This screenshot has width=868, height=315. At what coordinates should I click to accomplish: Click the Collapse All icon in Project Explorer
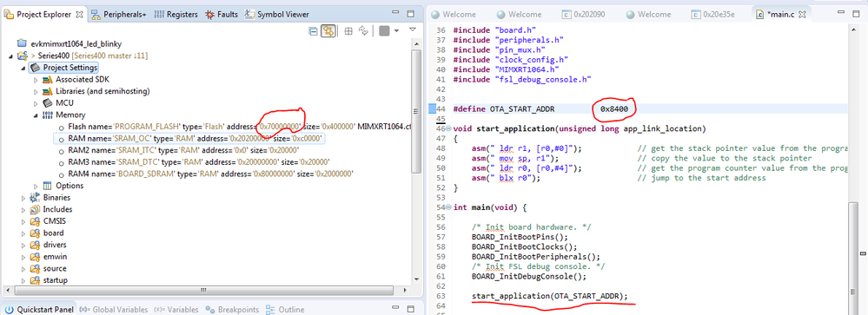pos(314,31)
